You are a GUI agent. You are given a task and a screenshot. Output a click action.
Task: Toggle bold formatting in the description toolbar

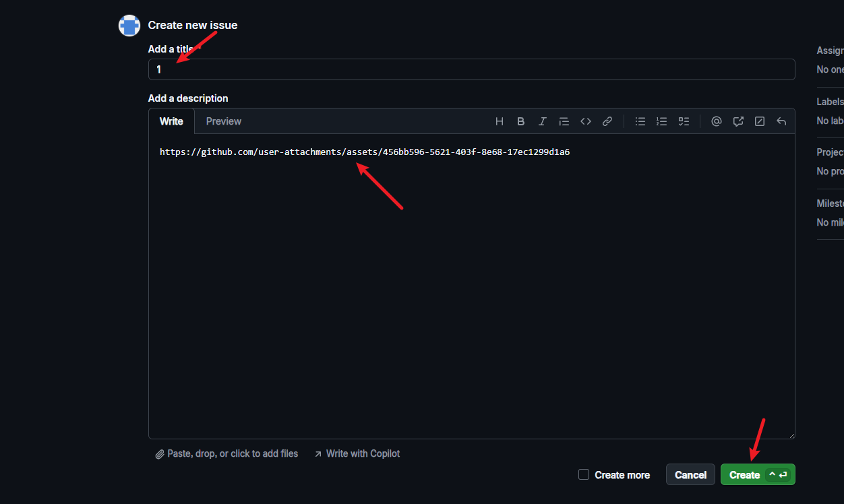[521, 121]
